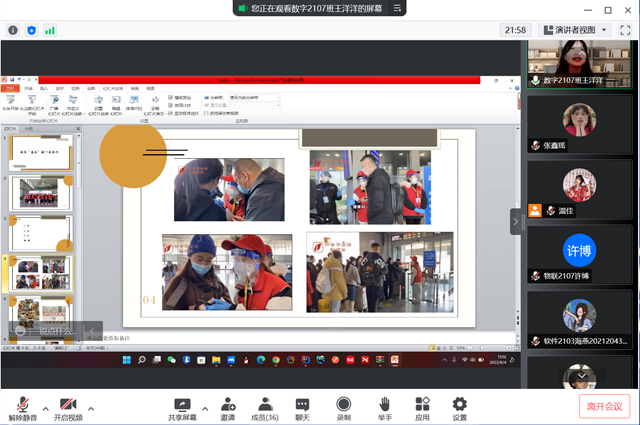Screen dimensions: 640x425
Task: Open Custom Slide Show (自定义) dropdown
Action: coord(73,105)
